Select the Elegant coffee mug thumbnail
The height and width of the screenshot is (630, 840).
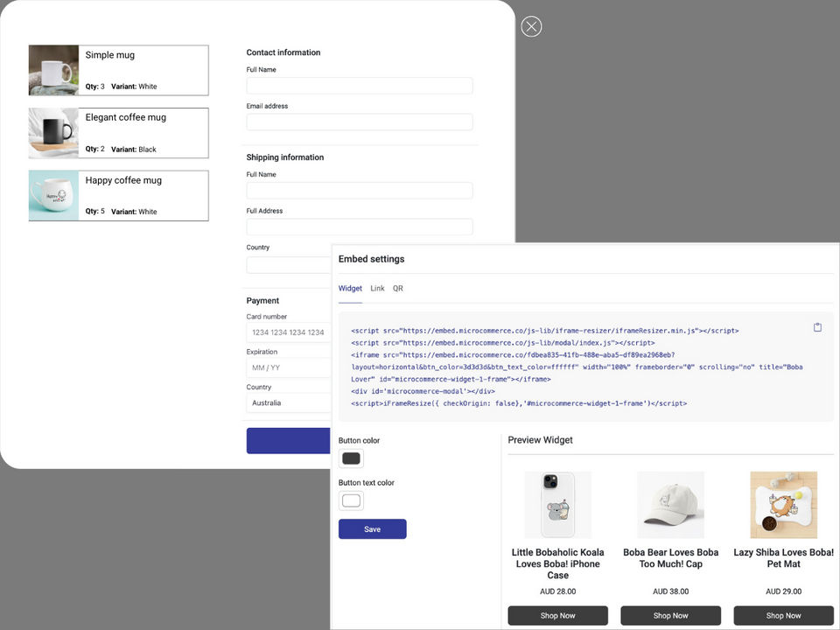[54, 133]
